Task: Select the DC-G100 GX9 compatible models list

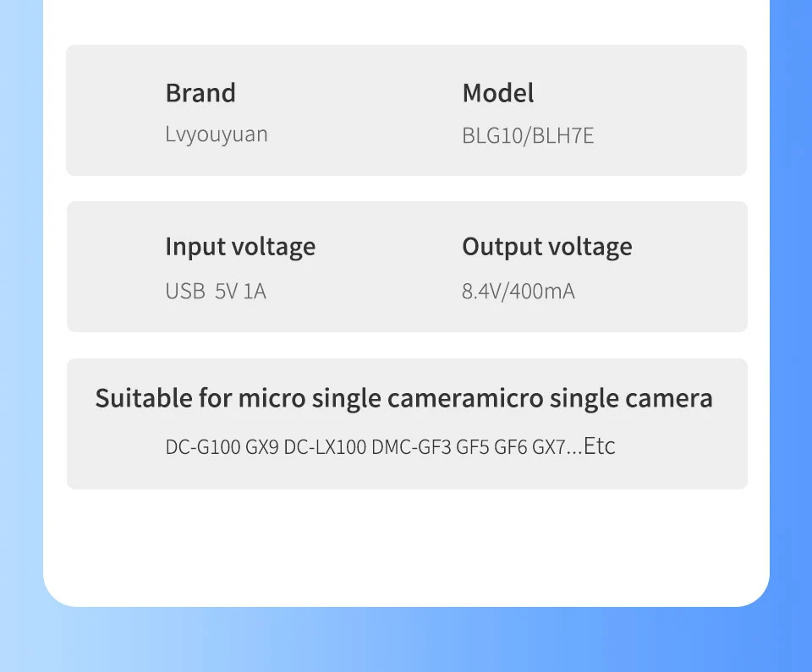Action: 391,446
